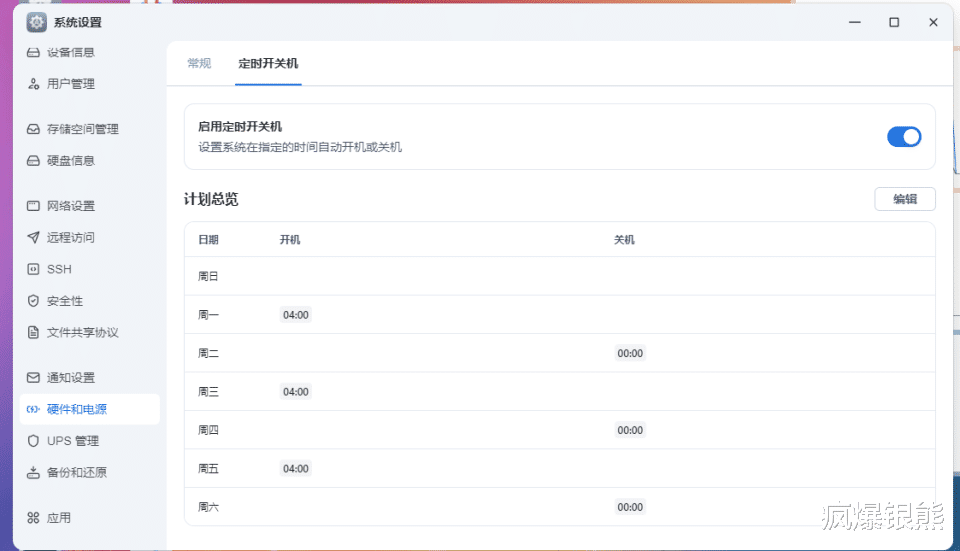
Task: Click the SSH sidebar icon
Action: (33, 269)
